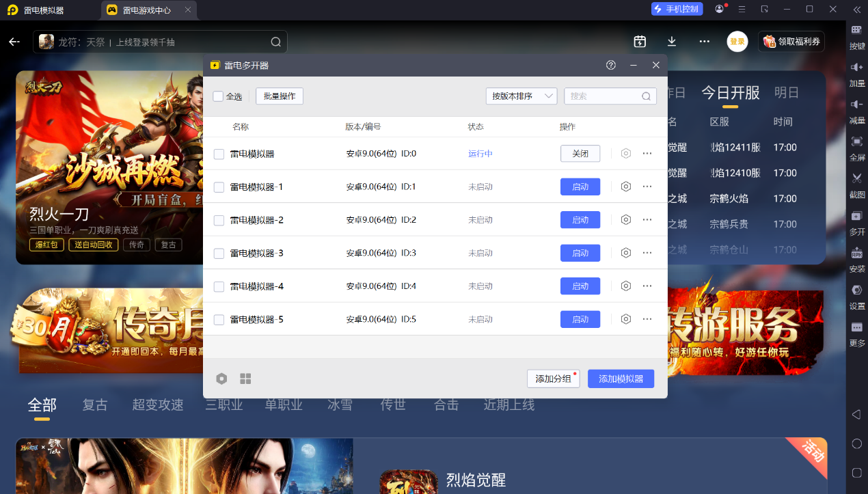Click the 添加模拟器 button
Screen dimensions: 868x494
tap(621, 379)
